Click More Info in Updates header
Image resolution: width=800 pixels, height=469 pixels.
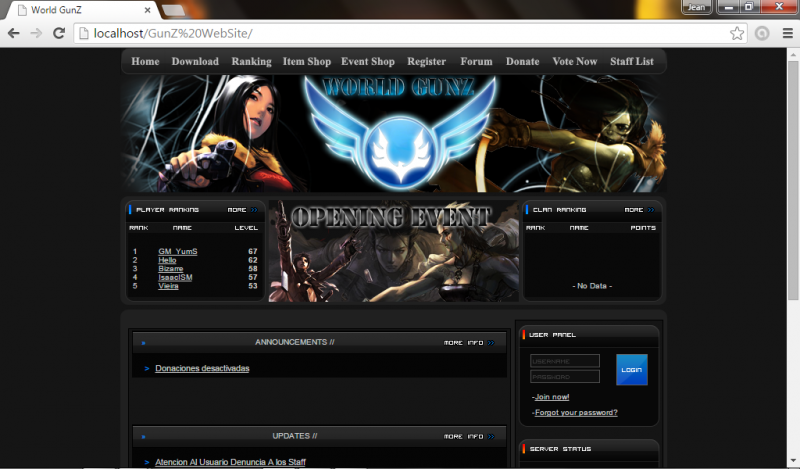coord(469,436)
